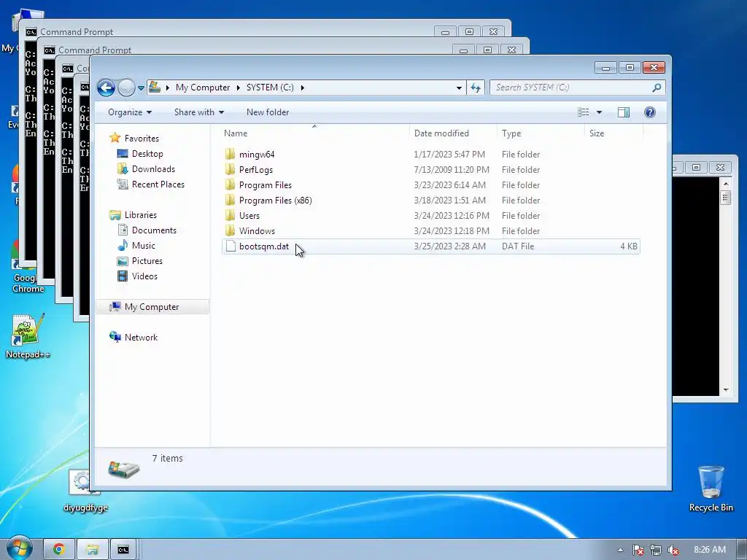Click the mingw64 date 1/17/2023 5:47 PM
Viewport: 747px width, 560px height.
[449, 155]
